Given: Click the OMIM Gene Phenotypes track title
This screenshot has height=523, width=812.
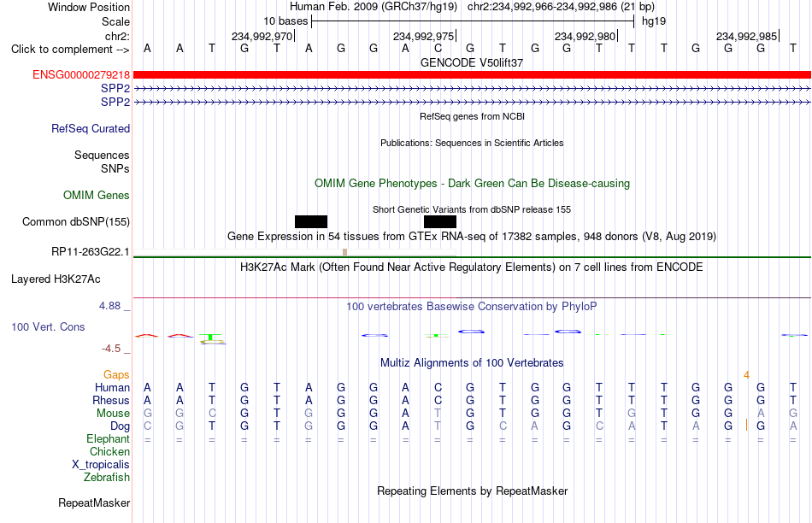Looking at the screenshot, I should [x=472, y=184].
